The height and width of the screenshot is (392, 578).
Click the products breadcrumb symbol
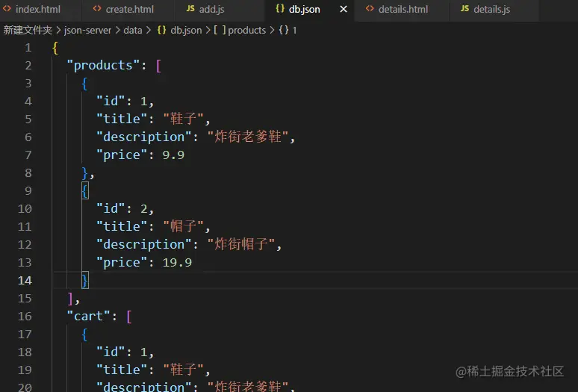click(246, 30)
